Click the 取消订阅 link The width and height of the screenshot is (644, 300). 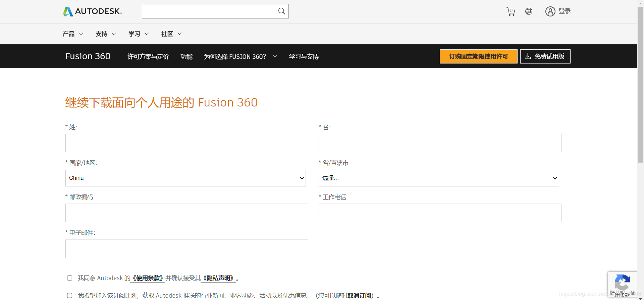pos(359,296)
